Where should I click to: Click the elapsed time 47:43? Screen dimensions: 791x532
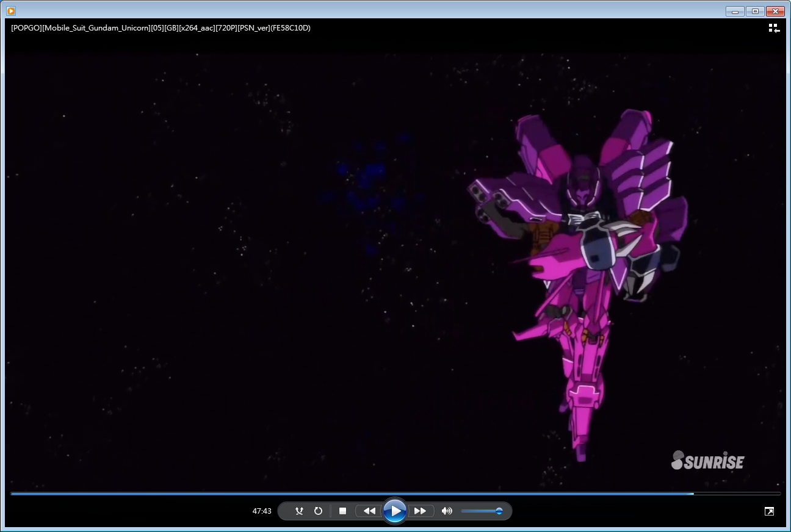click(262, 511)
